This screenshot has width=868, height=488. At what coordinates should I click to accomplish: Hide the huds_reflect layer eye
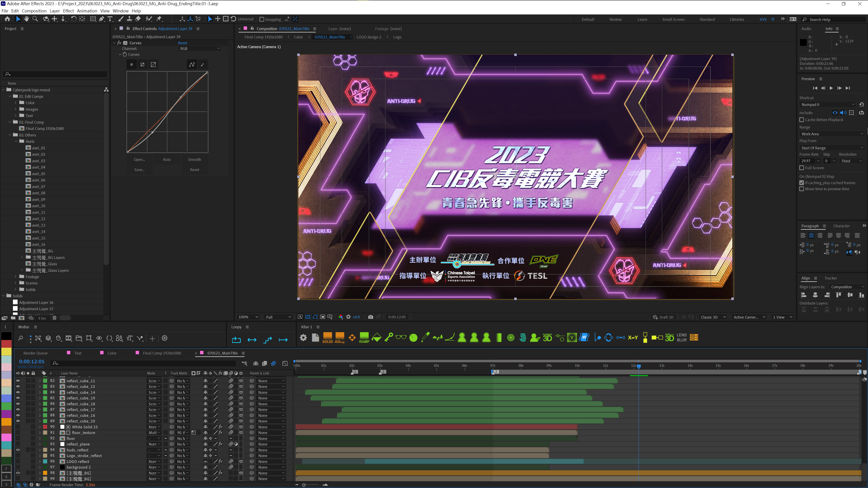(18, 450)
